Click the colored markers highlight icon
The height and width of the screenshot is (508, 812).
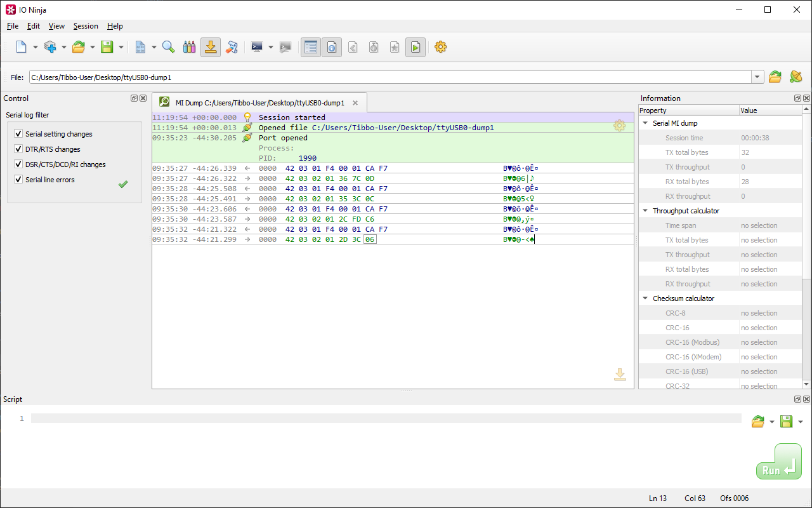(x=189, y=47)
